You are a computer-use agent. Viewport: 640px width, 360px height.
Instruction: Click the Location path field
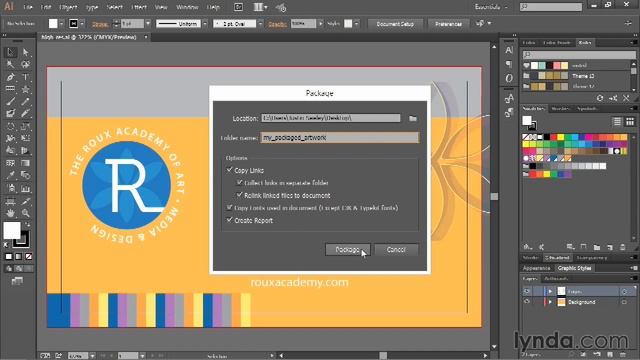click(x=331, y=118)
